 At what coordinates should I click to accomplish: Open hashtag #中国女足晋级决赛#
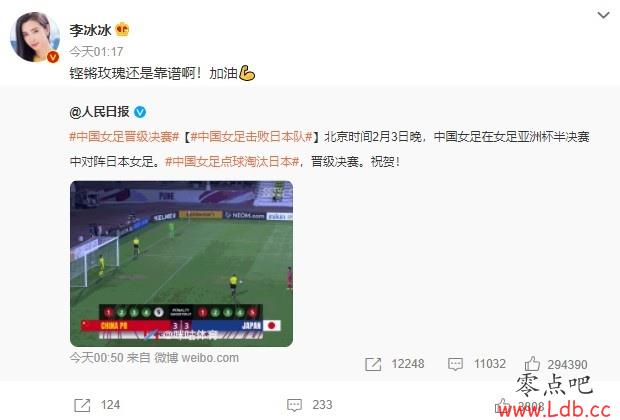[x=124, y=137]
